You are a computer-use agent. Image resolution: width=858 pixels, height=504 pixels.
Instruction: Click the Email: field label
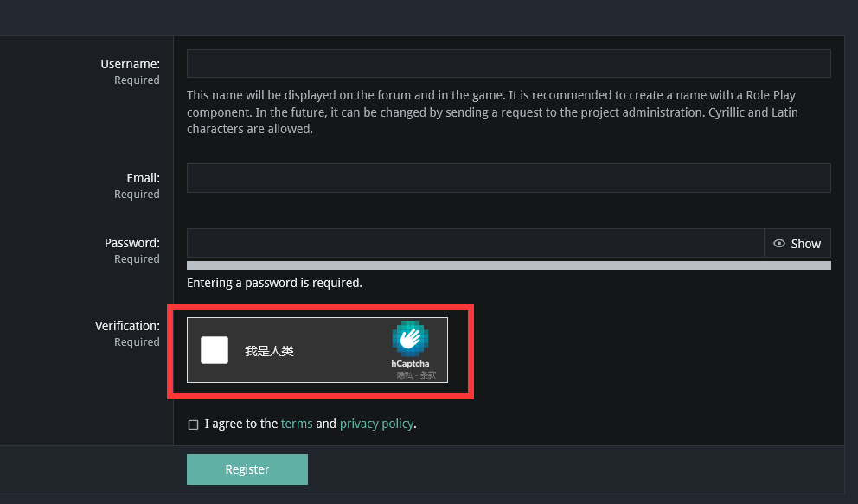tap(144, 178)
